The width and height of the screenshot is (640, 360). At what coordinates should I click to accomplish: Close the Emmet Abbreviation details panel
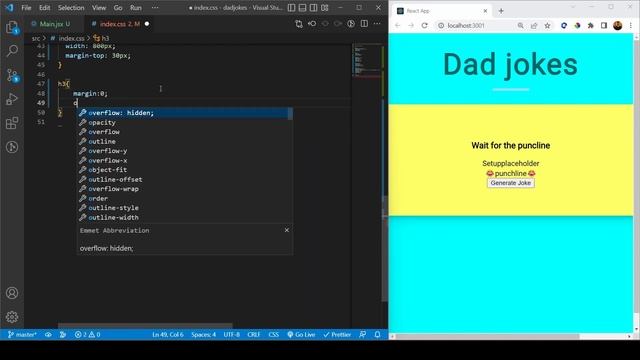[x=287, y=230]
